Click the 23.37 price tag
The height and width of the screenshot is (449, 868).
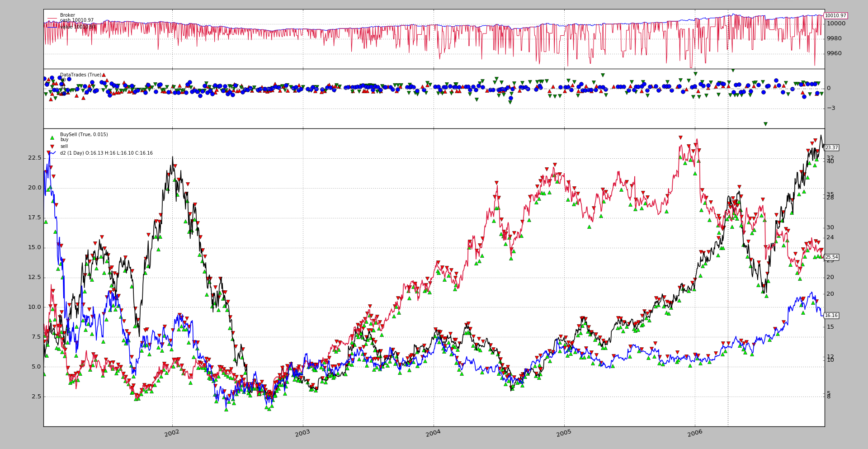(831, 148)
